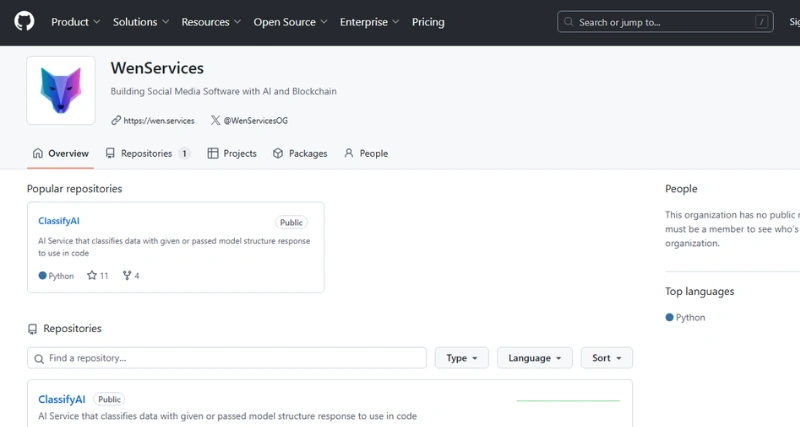Open the Type filter dropdown
The height and width of the screenshot is (427, 800).
[x=462, y=358]
